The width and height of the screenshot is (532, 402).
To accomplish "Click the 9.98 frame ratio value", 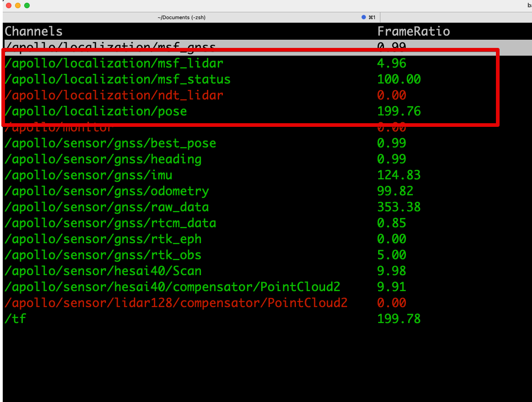I will [x=391, y=271].
